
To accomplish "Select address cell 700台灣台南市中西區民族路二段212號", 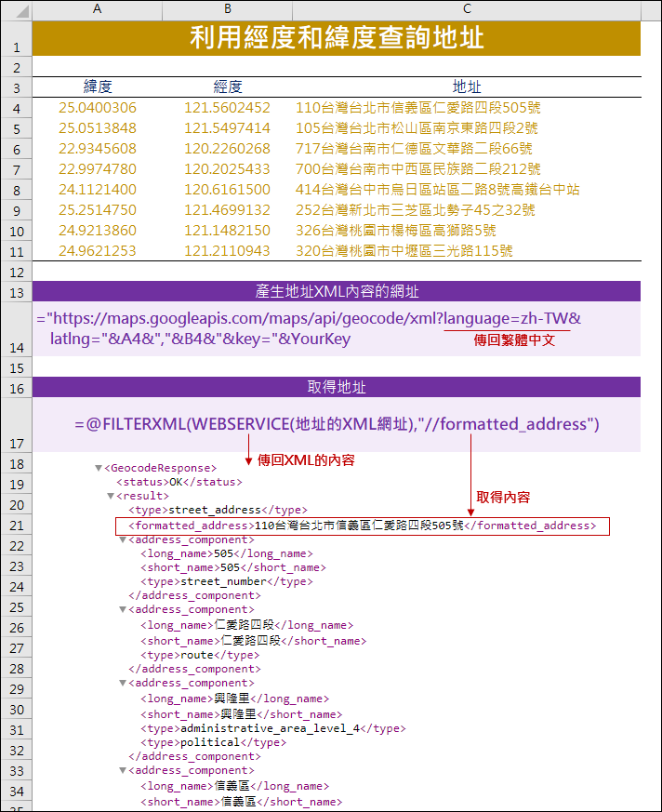I will click(x=467, y=169).
